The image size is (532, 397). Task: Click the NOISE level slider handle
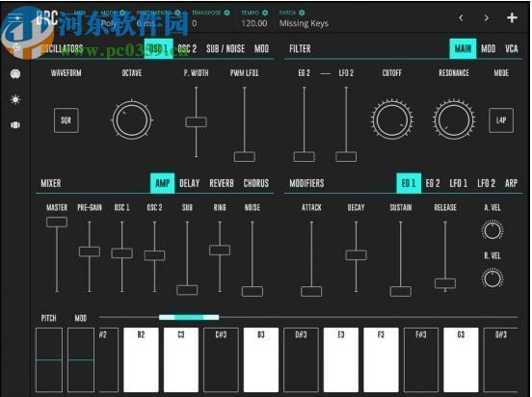click(x=253, y=291)
